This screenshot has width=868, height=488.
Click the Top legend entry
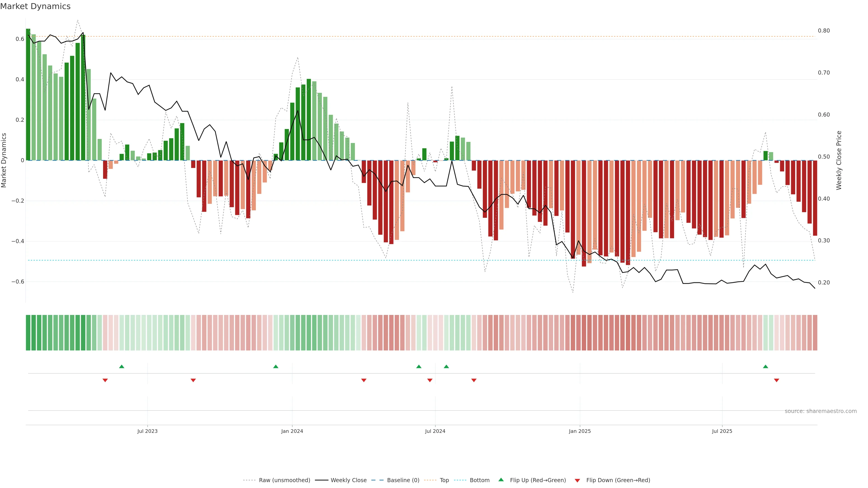coord(444,480)
